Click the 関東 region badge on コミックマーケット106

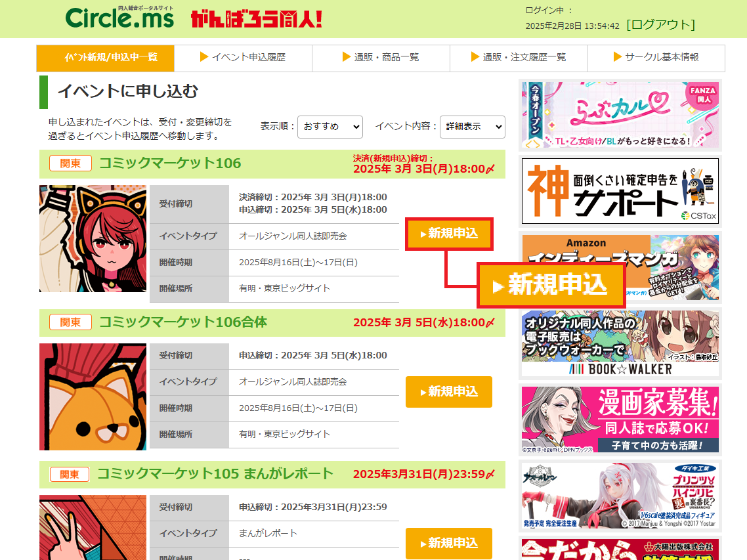click(70, 163)
